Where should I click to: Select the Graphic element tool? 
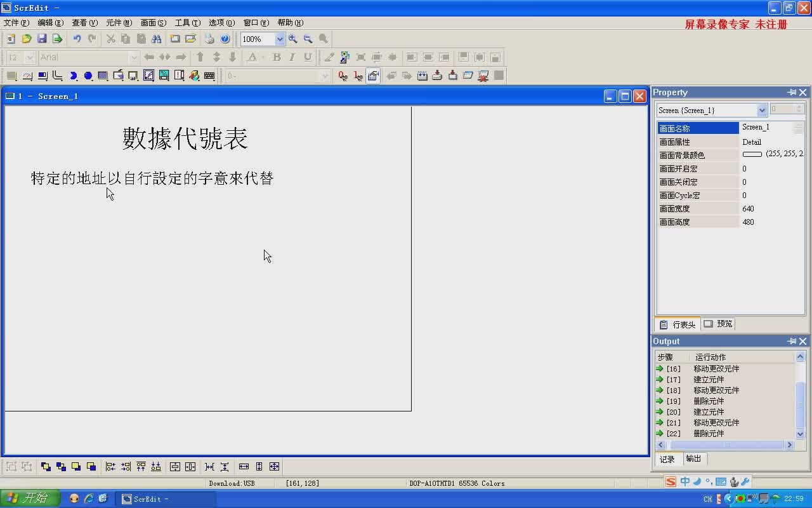tap(194, 76)
